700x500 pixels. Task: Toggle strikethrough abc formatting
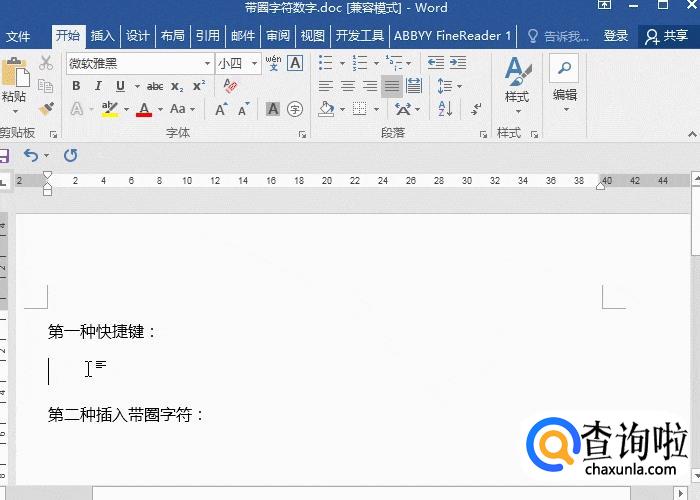coord(155,86)
